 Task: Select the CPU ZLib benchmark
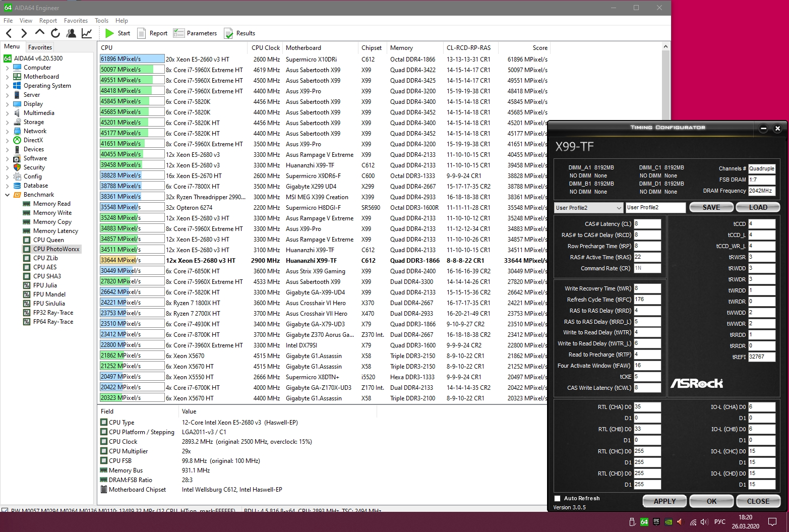click(x=45, y=258)
